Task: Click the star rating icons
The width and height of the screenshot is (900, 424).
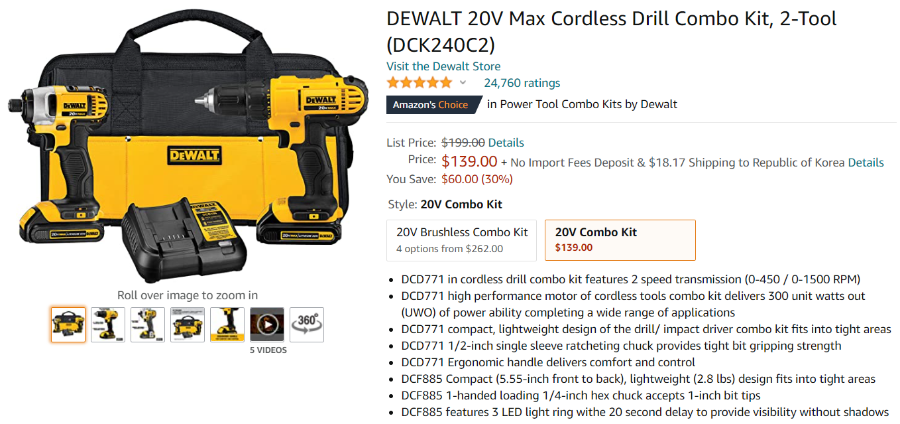Action: tap(420, 83)
